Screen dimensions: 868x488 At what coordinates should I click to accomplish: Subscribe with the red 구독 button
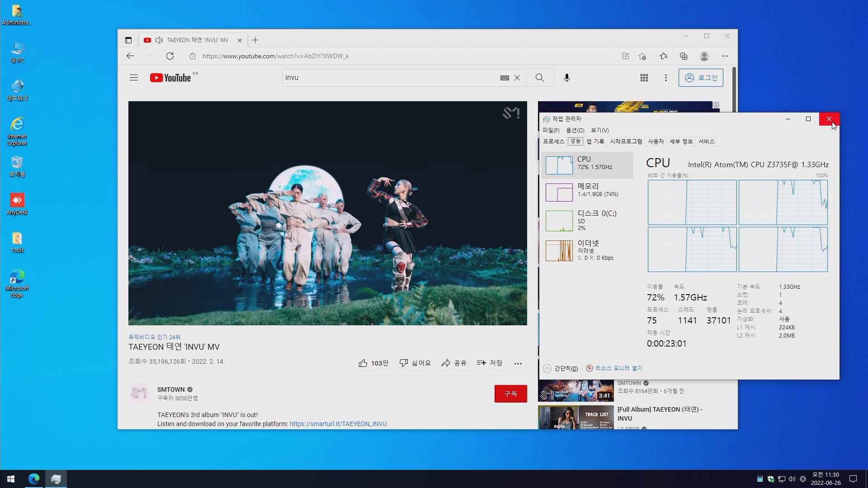coord(511,394)
